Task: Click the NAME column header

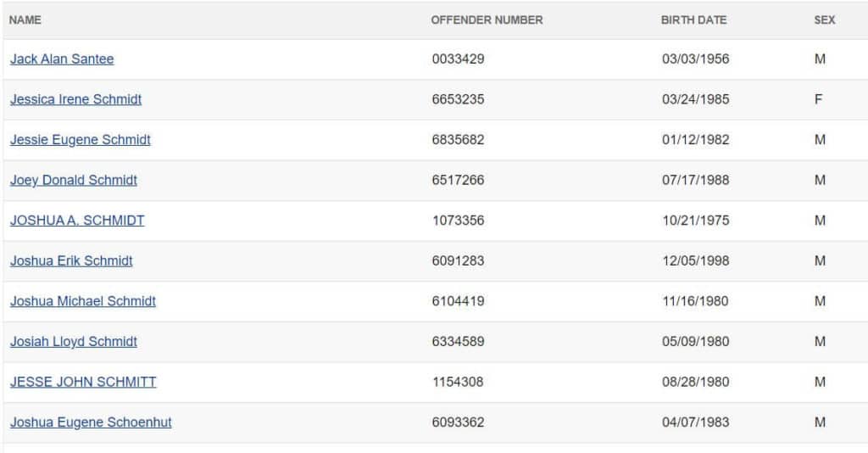Action: coord(25,20)
